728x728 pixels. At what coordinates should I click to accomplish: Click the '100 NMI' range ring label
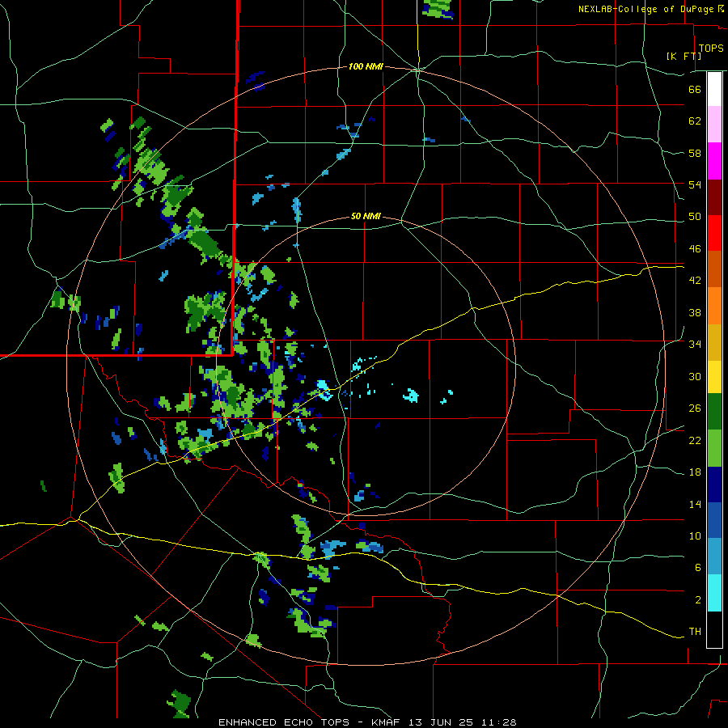click(366, 67)
